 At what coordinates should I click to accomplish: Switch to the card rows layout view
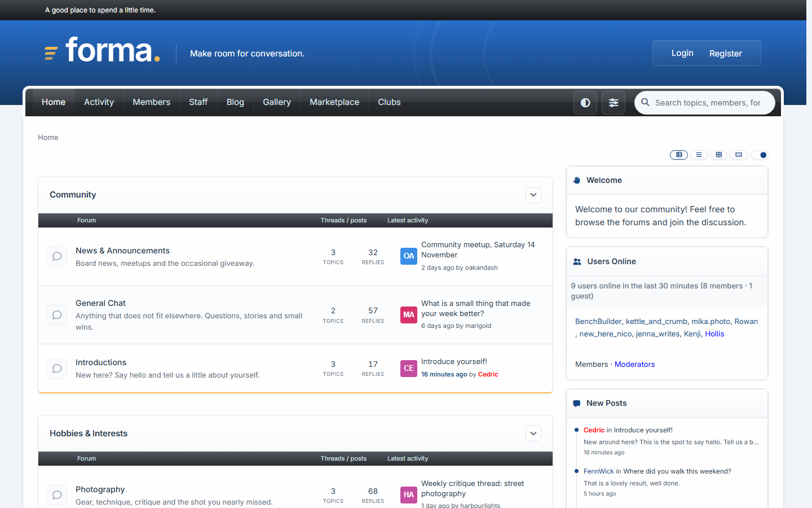click(739, 155)
